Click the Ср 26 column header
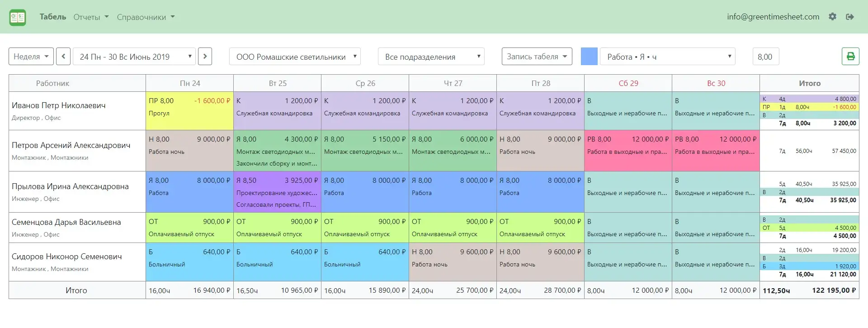Screen dimensions: 868x328 click(365, 83)
